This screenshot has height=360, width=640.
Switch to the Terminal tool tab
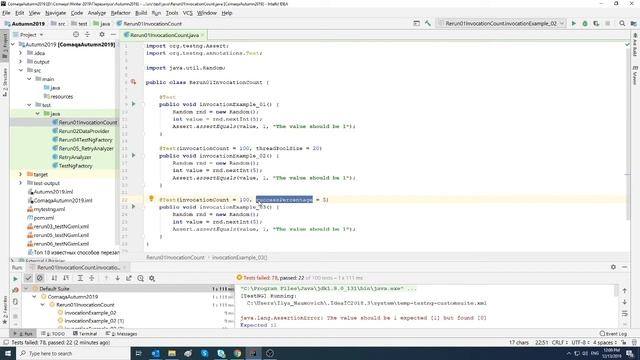pyautogui.click(x=85, y=333)
